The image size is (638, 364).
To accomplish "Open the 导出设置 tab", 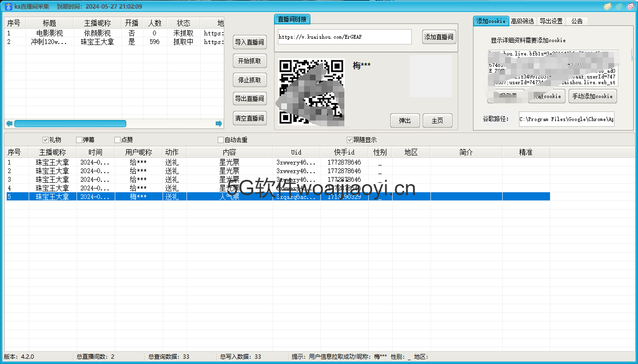I will pyautogui.click(x=551, y=22).
